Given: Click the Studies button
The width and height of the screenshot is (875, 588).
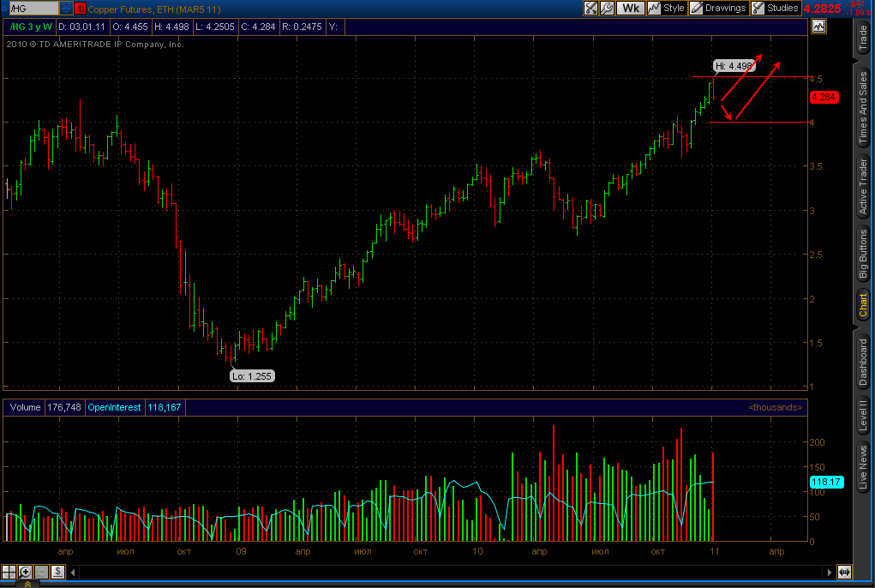Looking at the screenshot, I should [x=775, y=9].
